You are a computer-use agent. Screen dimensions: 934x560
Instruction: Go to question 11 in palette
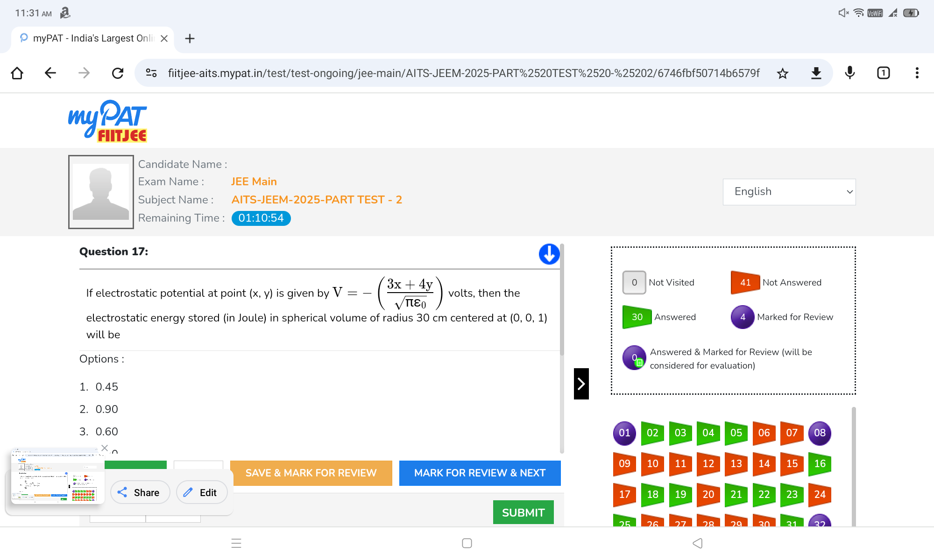pyautogui.click(x=680, y=464)
